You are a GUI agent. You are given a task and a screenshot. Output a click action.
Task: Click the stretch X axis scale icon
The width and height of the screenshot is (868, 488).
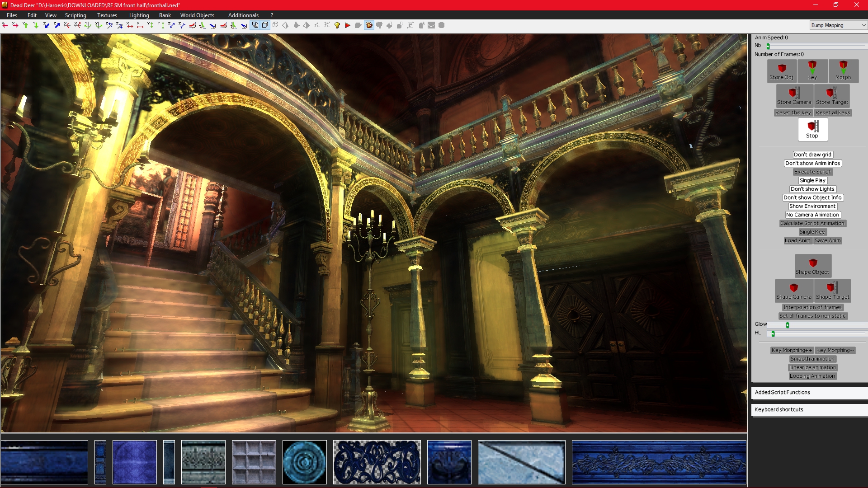point(130,25)
